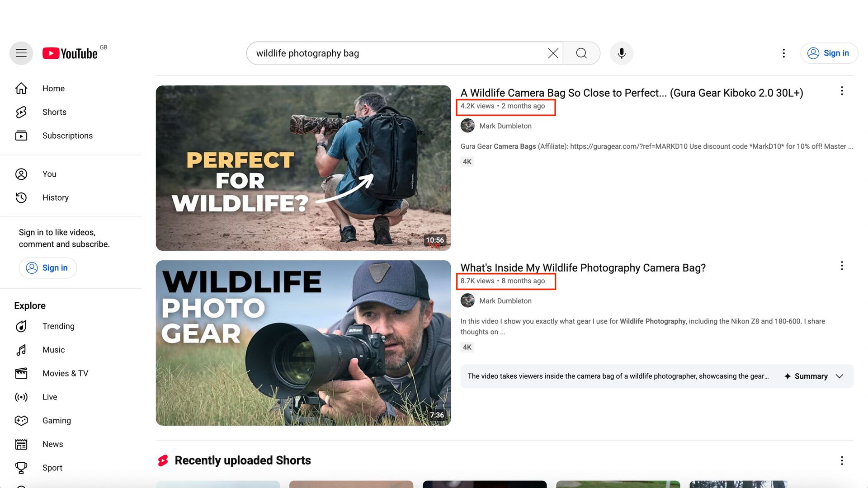Clear the search box text
The image size is (868, 488).
point(553,53)
